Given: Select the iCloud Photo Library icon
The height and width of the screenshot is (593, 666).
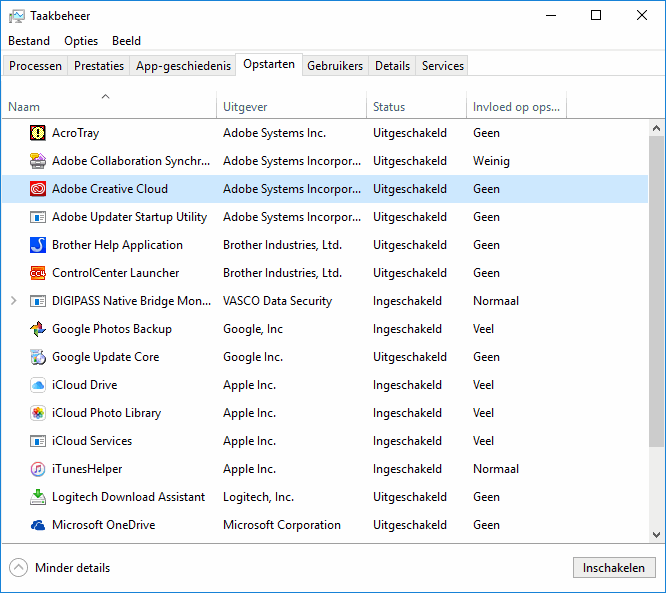Looking at the screenshot, I should point(38,413).
